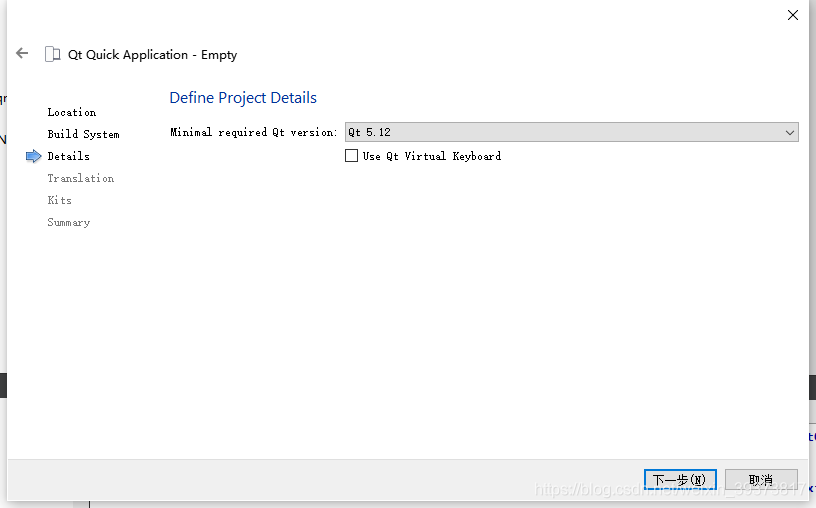
Task: Click the blue arrow beside Details step
Action: (33, 156)
